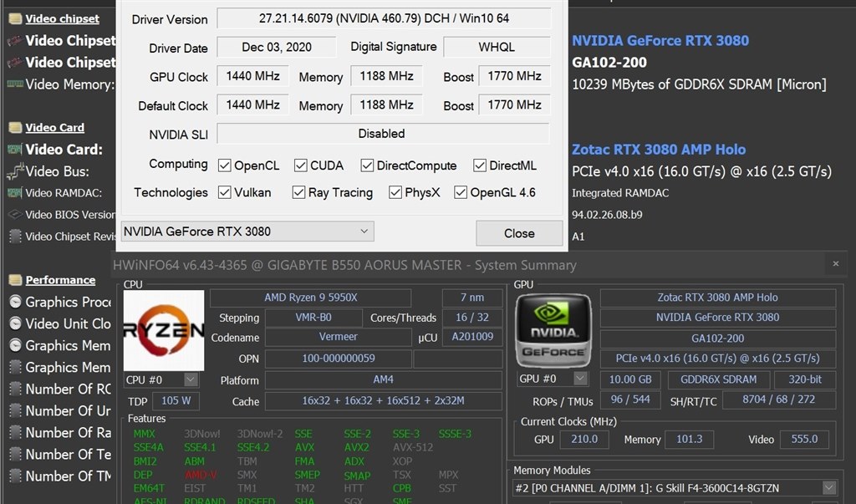The image size is (856, 504).
Task: Click the "10.00 GB" GPU memory value
Action: click(x=630, y=379)
